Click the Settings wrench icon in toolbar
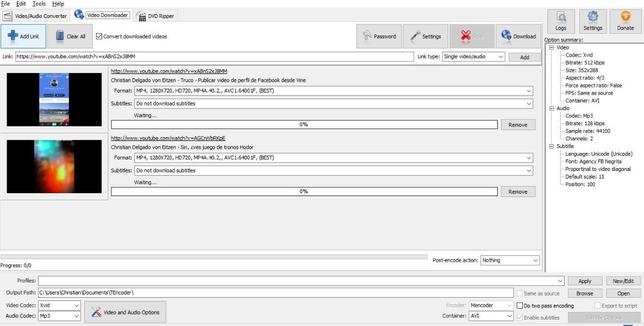This screenshot has width=644, height=326. coord(414,36)
